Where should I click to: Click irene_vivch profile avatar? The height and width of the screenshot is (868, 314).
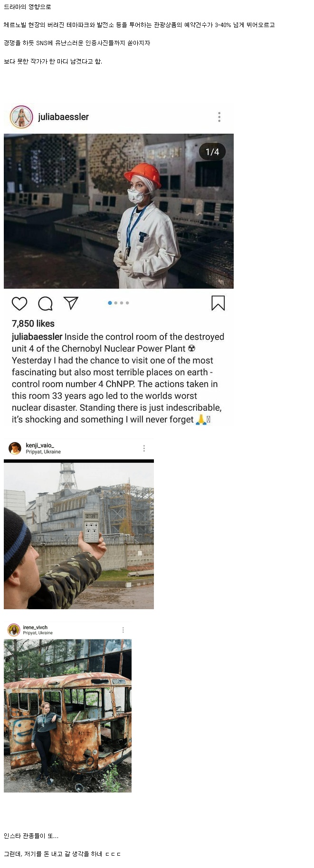tap(14, 630)
